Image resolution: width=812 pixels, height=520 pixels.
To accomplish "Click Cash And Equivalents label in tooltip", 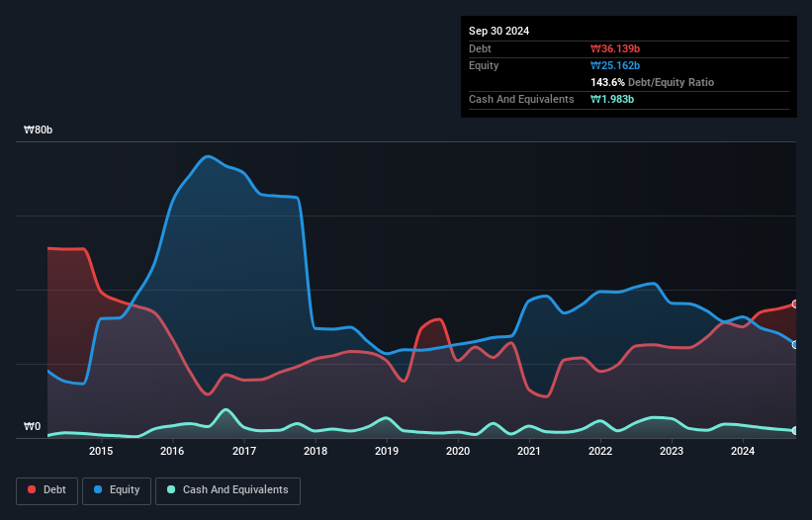I will click(521, 99).
